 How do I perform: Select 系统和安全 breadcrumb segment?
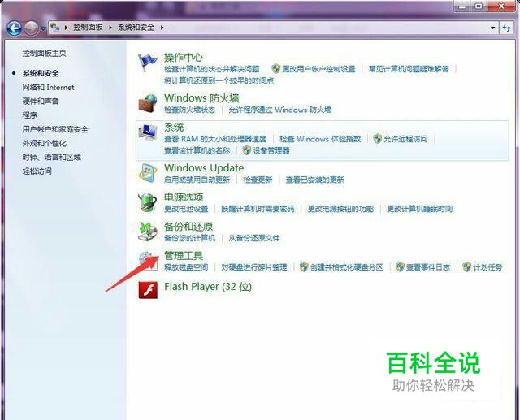point(136,28)
